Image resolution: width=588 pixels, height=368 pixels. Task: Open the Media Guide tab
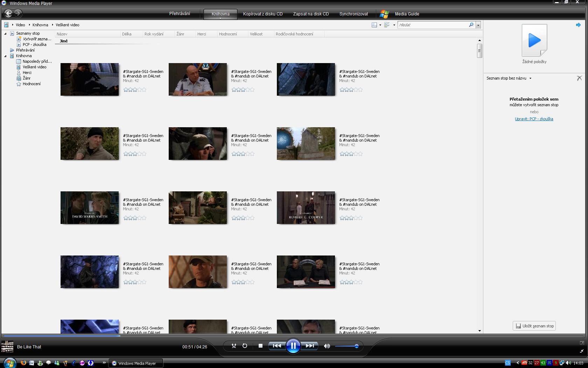click(407, 14)
